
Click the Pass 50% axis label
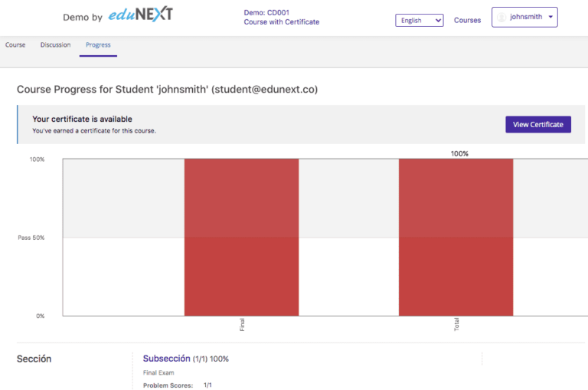31,238
